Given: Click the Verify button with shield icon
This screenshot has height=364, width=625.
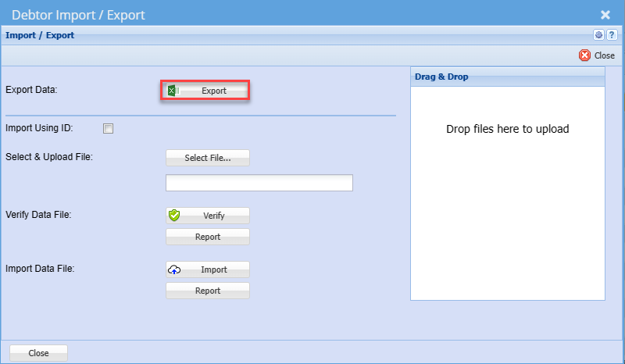Looking at the screenshot, I should click(x=208, y=216).
